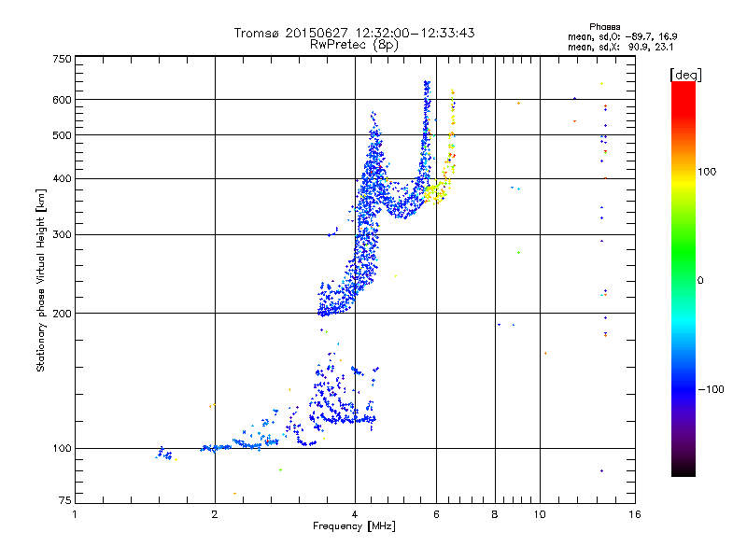Click the 'Stationary phase Virtual Height [km]' axis title

click(x=41, y=281)
